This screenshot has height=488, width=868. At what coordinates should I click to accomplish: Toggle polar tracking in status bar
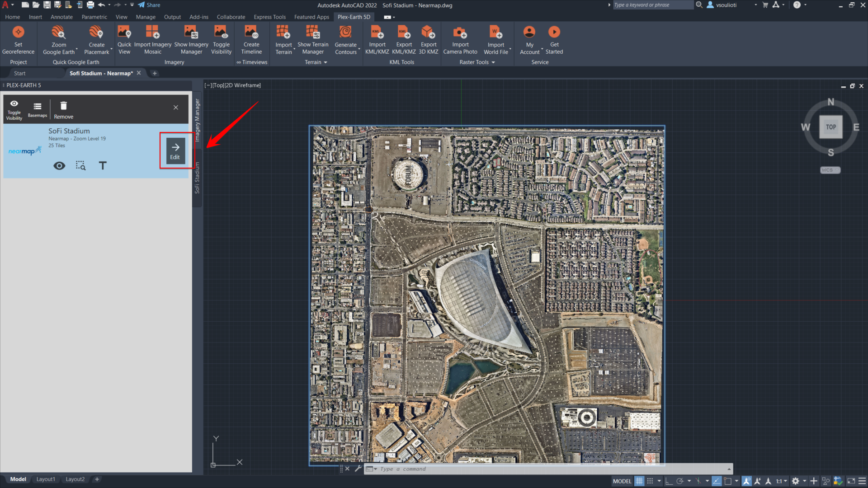680,481
